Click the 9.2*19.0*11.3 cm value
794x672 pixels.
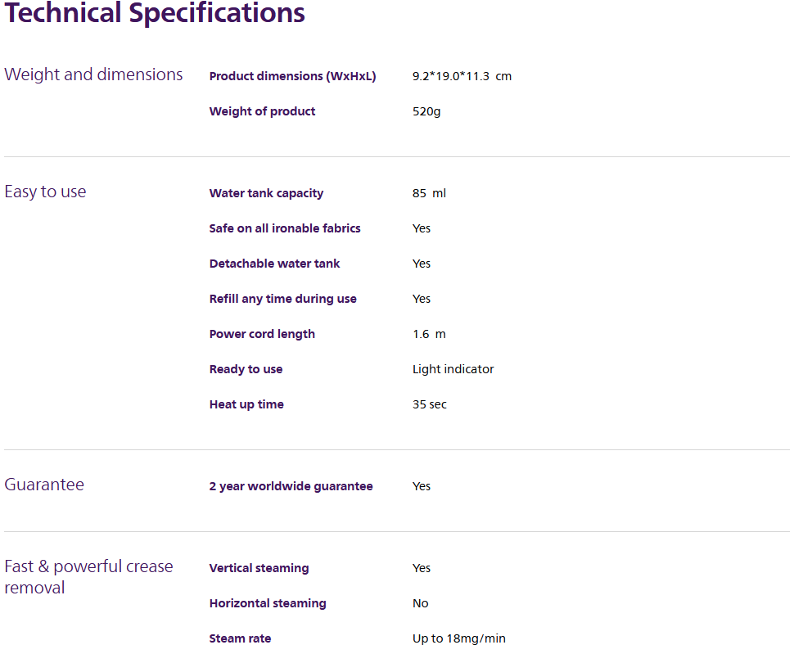pos(462,76)
